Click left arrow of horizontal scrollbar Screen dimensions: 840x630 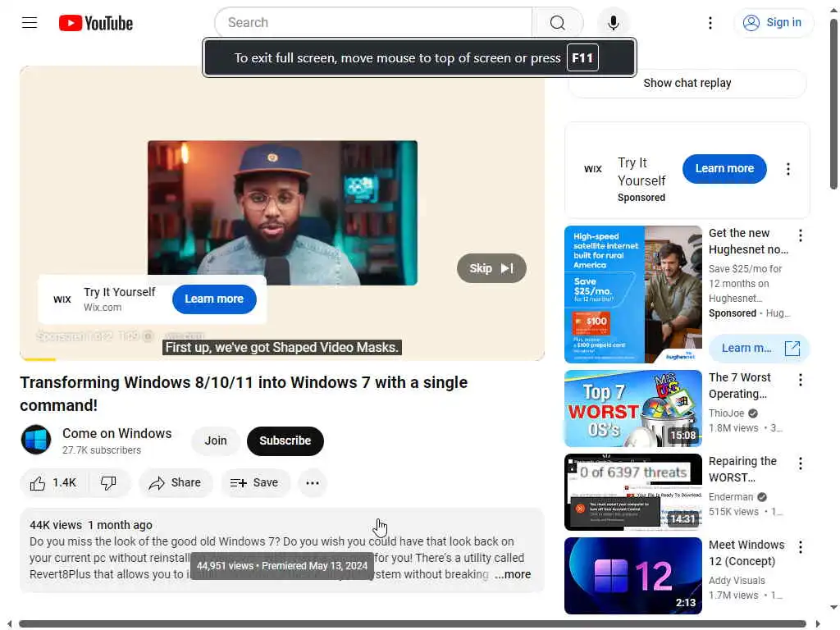tap(9, 624)
